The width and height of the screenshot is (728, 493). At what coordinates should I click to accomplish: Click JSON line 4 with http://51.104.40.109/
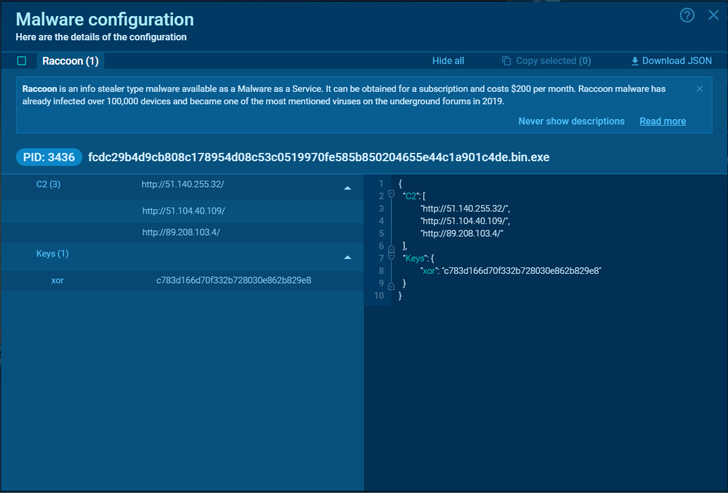click(x=465, y=221)
